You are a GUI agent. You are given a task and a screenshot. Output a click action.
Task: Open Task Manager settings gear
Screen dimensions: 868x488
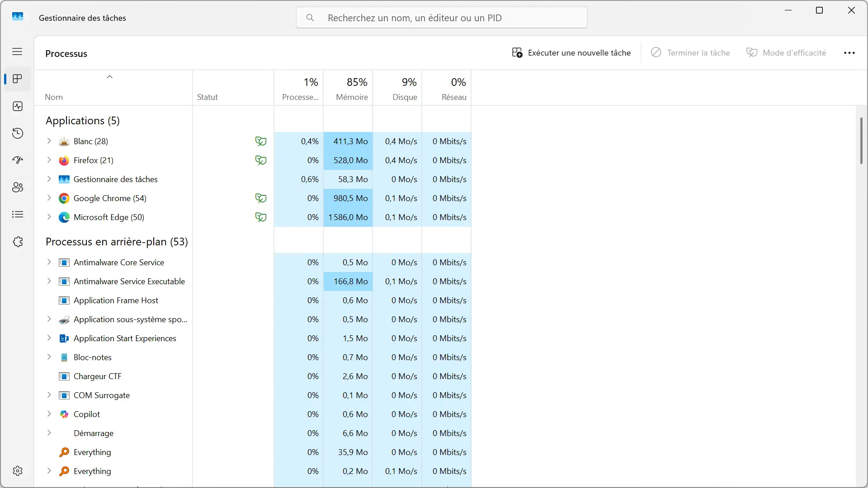pyautogui.click(x=18, y=471)
